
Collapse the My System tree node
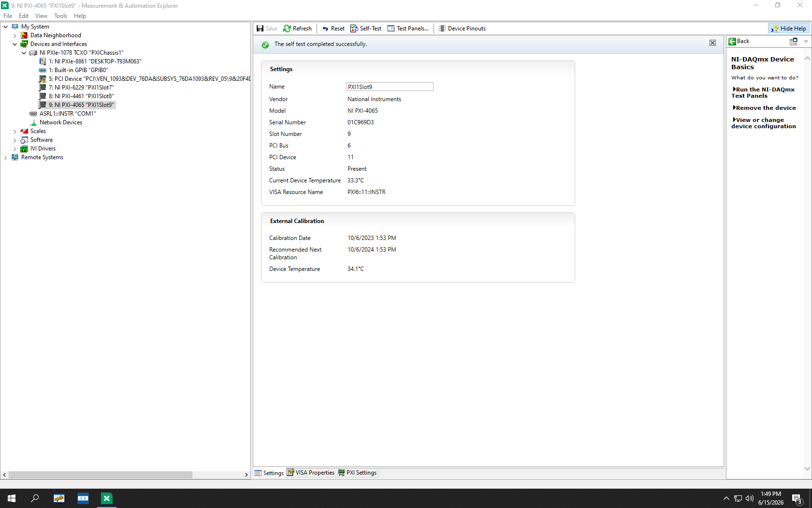coord(6,27)
